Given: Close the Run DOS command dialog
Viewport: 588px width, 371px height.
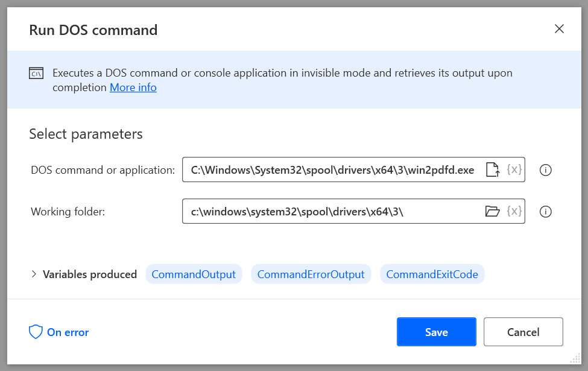Looking at the screenshot, I should [559, 28].
